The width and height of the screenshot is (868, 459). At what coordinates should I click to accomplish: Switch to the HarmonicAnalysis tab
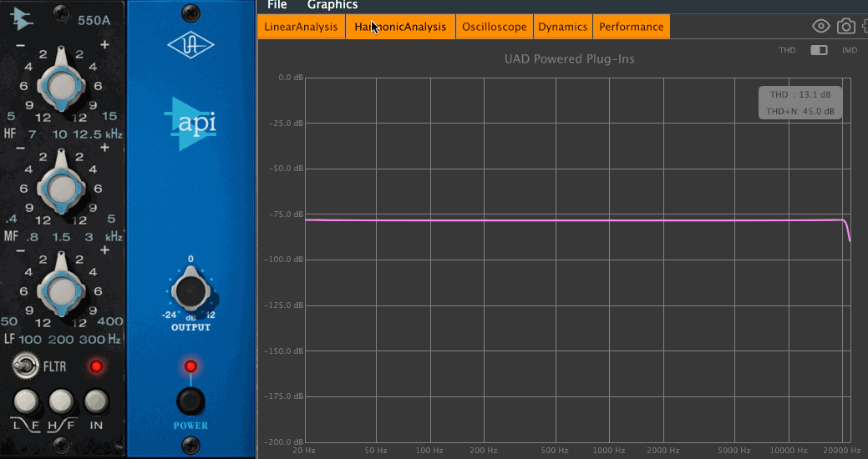coord(400,27)
